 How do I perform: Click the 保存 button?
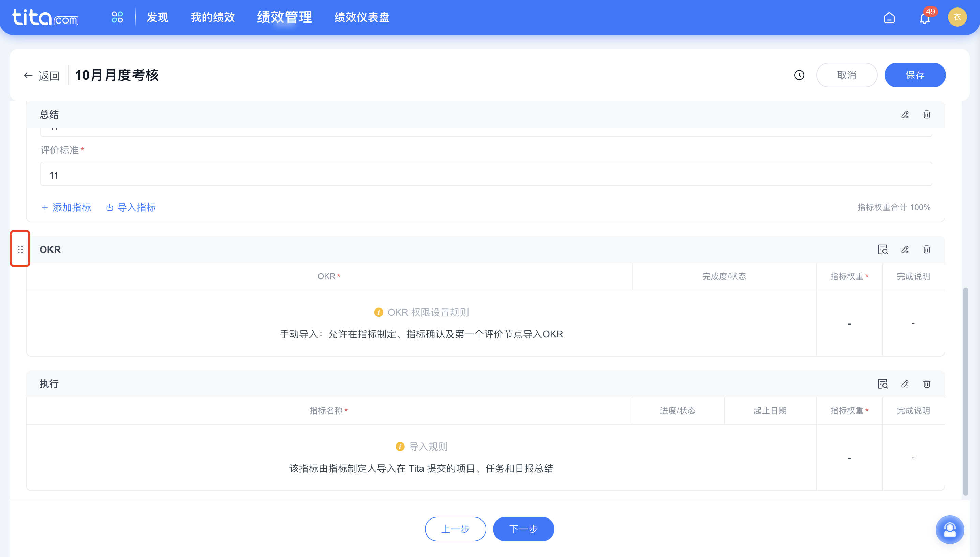pyautogui.click(x=915, y=75)
